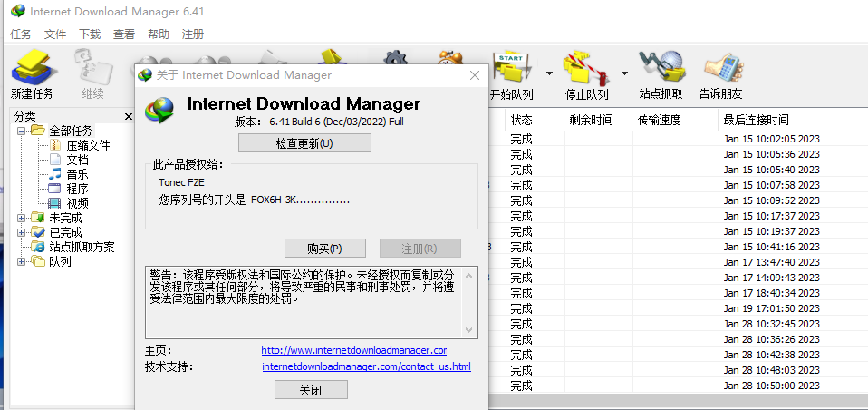Click the 检查更新(U) button
The height and width of the screenshot is (410, 868).
[304, 143]
